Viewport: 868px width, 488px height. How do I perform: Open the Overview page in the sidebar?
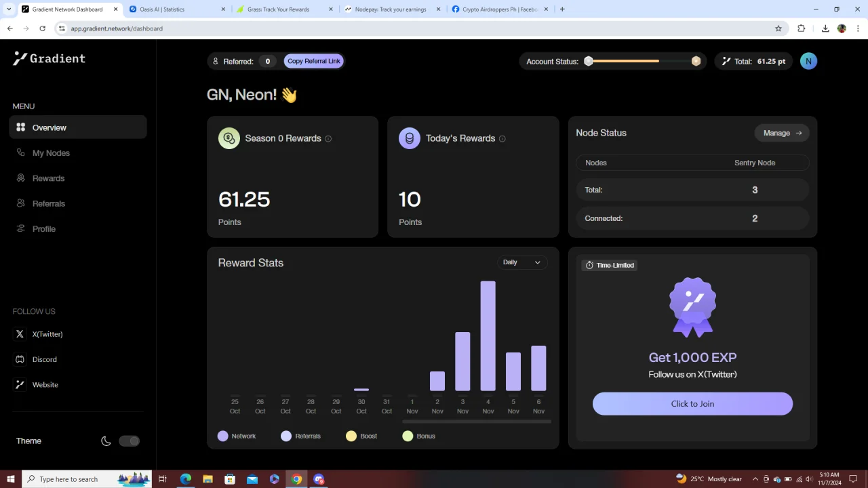[x=78, y=127]
